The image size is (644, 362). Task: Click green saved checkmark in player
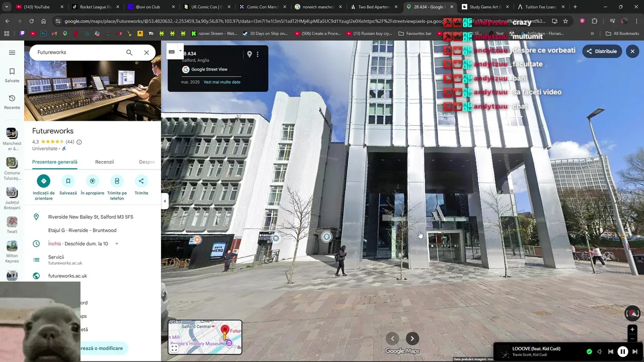coord(589,351)
